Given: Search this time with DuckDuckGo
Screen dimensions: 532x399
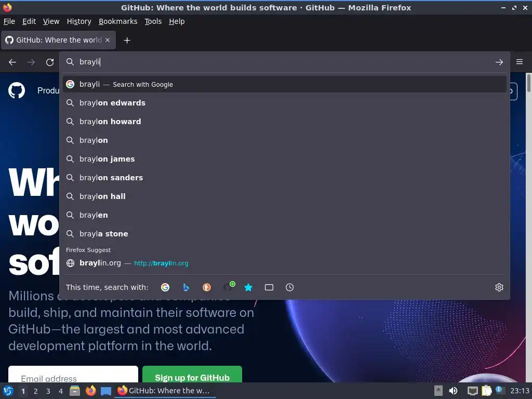Looking at the screenshot, I should [207, 287].
